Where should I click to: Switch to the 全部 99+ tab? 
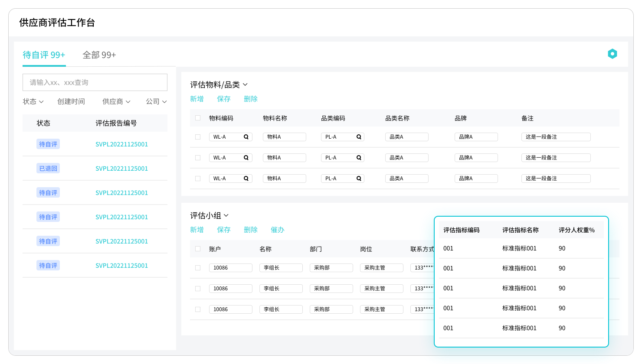[99, 55]
